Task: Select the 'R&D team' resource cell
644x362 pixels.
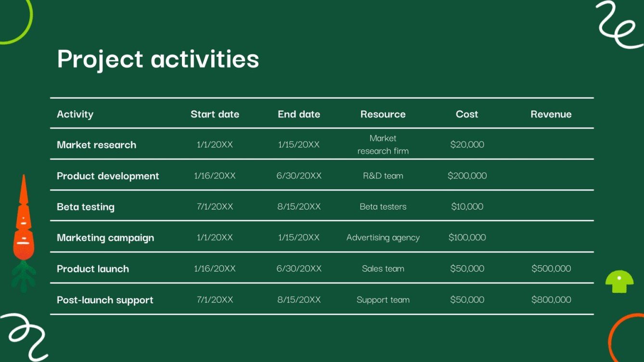Action: click(x=383, y=175)
